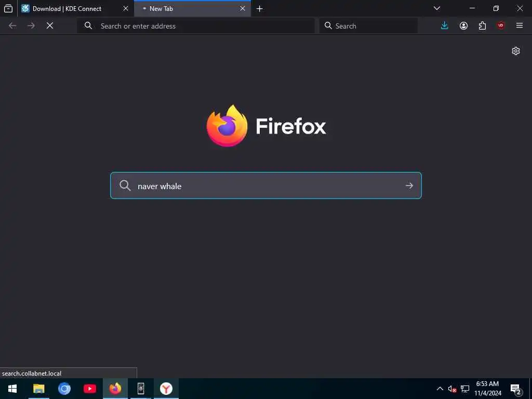Stop loading the page

click(50, 26)
